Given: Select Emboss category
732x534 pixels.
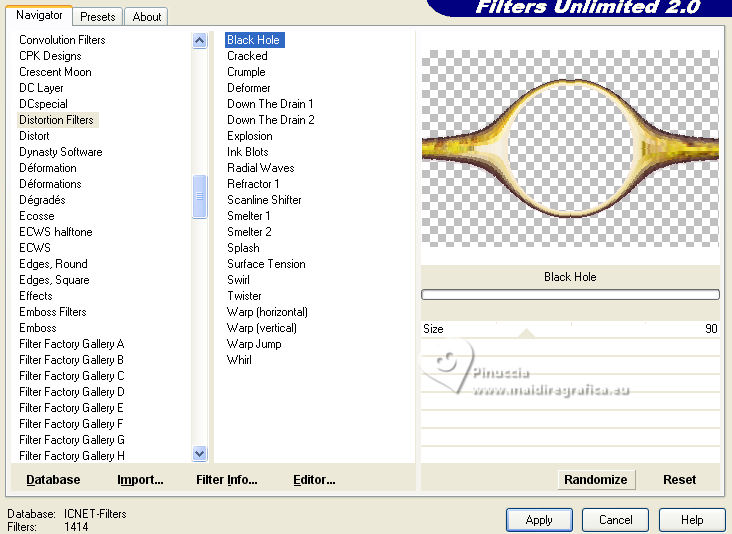Looking at the screenshot, I should (x=38, y=328).
